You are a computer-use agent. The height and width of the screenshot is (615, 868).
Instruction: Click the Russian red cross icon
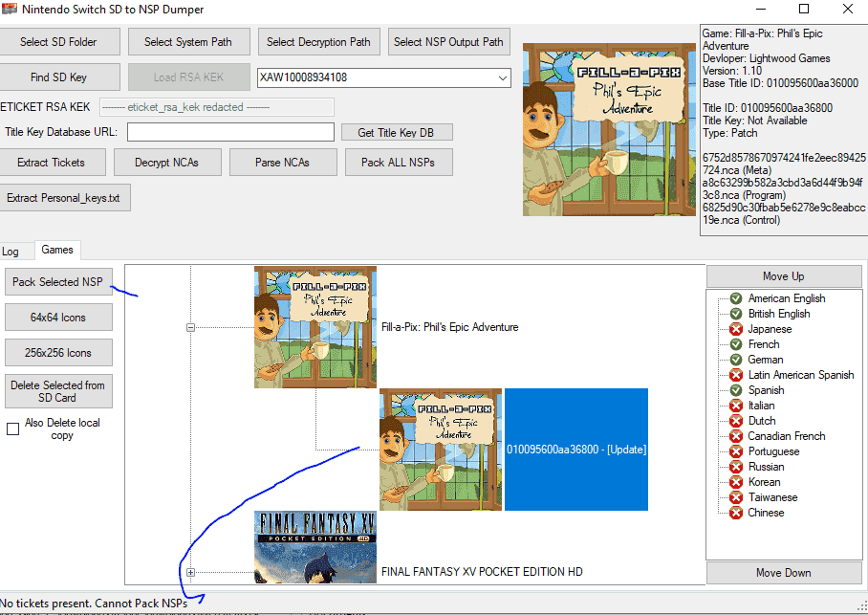pyautogui.click(x=736, y=467)
